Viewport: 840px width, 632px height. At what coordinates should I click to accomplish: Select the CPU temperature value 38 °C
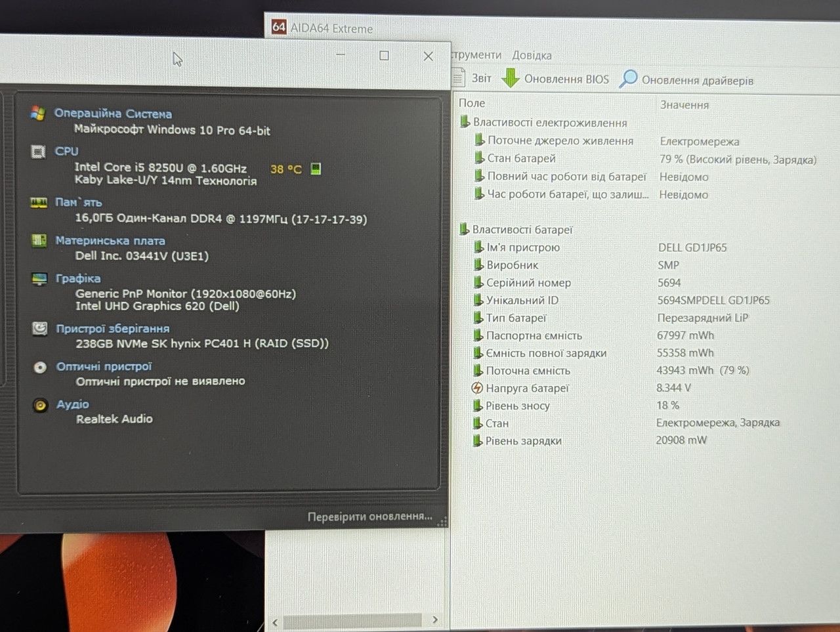[x=286, y=169]
